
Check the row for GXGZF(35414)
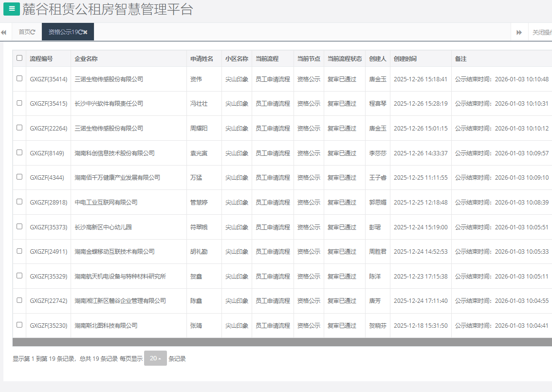pyautogui.click(x=19, y=78)
